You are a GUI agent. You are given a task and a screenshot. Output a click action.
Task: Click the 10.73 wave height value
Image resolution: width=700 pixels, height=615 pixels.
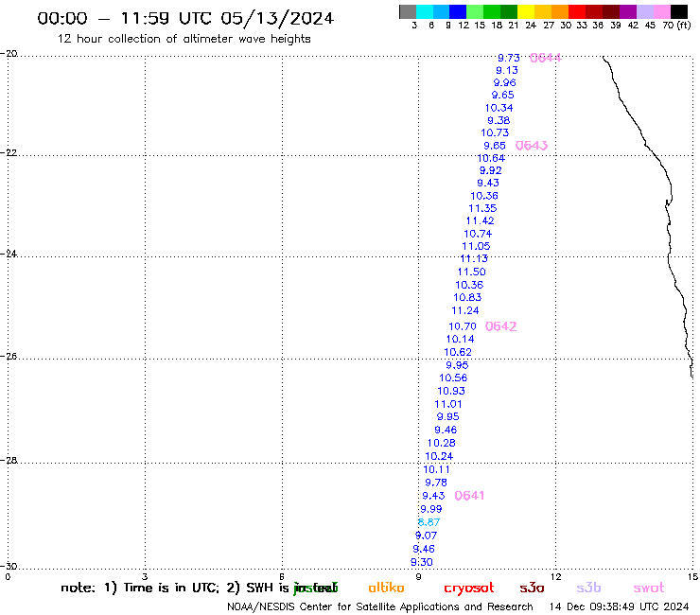(x=495, y=133)
